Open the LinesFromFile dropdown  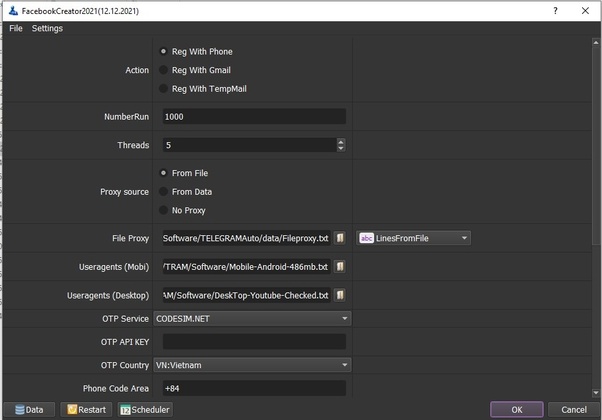[x=413, y=238]
